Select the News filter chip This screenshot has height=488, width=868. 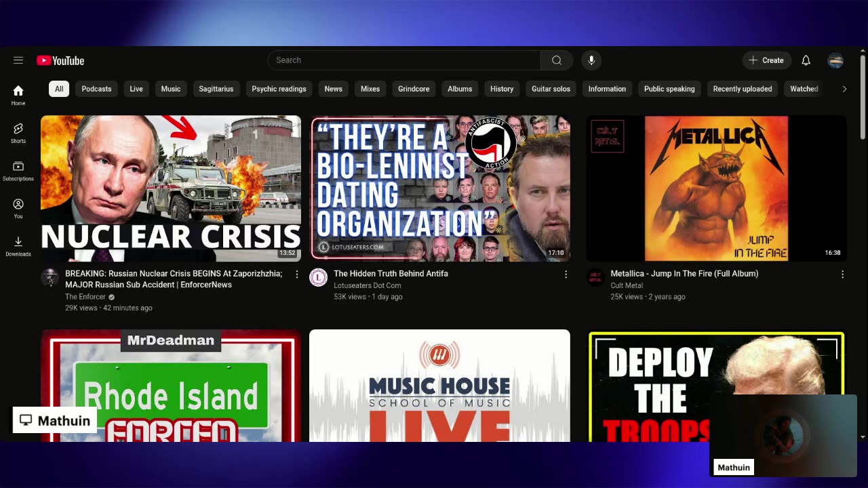coord(333,89)
